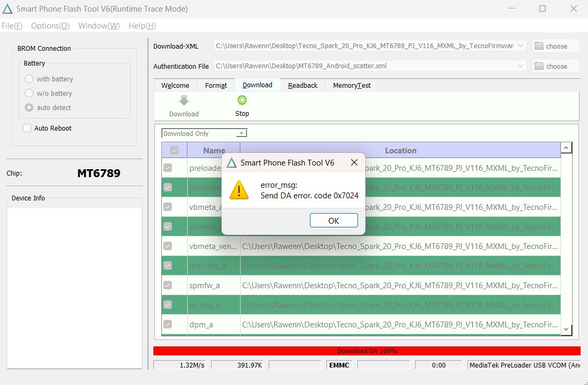The height and width of the screenshot is (385, 588).
Task: Click the location path of spmfw_a row
Action: click(400, 285)
